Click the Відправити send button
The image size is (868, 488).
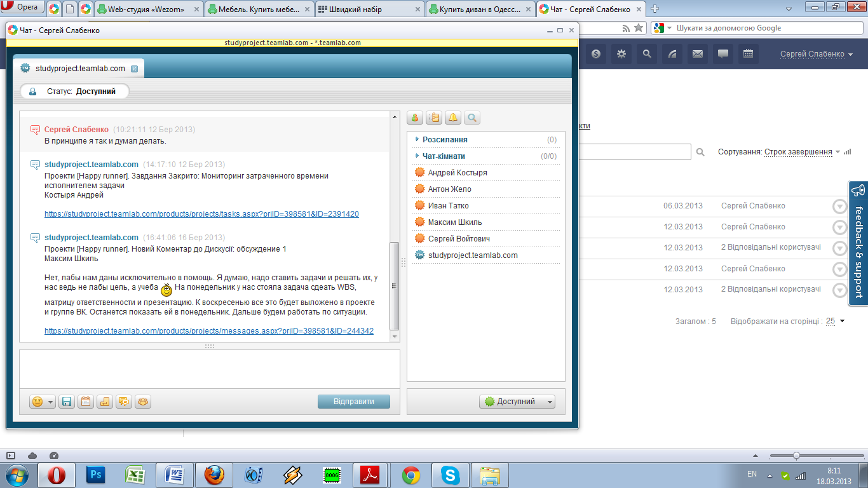pos(354,402)
